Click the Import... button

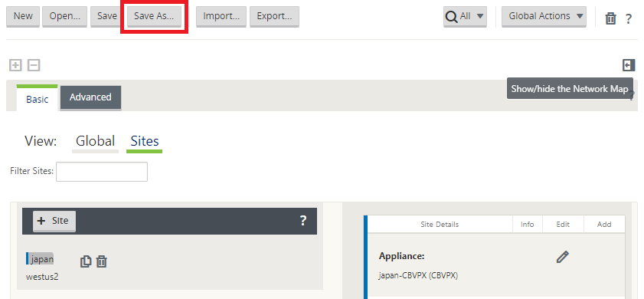(x=221, y=16)
